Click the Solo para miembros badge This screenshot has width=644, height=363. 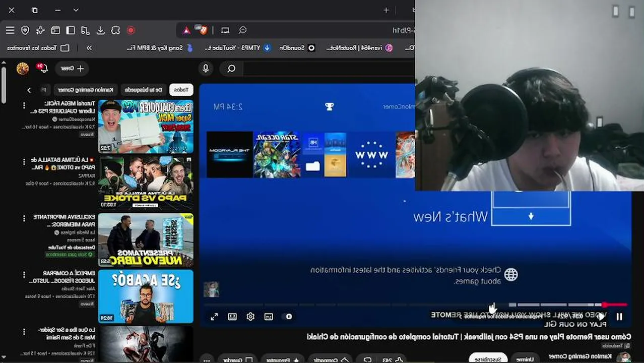70,255
